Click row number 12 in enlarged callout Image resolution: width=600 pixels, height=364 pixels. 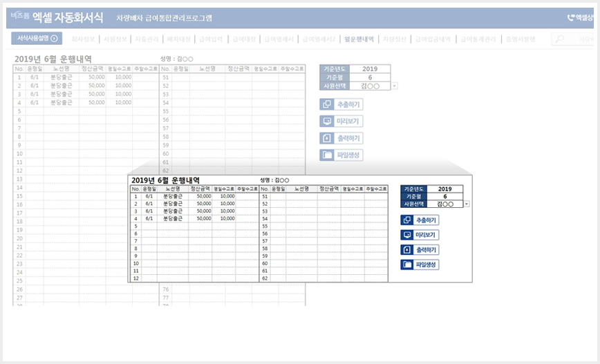[x=136, y=278]
